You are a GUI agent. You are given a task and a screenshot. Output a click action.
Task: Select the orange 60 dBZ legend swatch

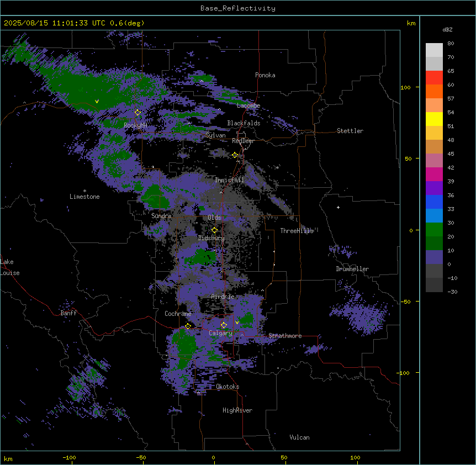(434, 91)
